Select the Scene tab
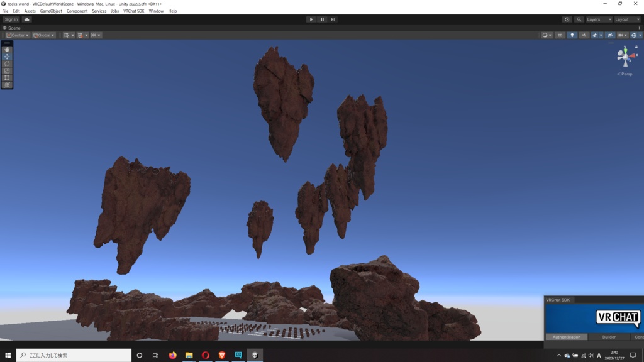The width and height of the screenshot is (644, 362). point(12,28)
